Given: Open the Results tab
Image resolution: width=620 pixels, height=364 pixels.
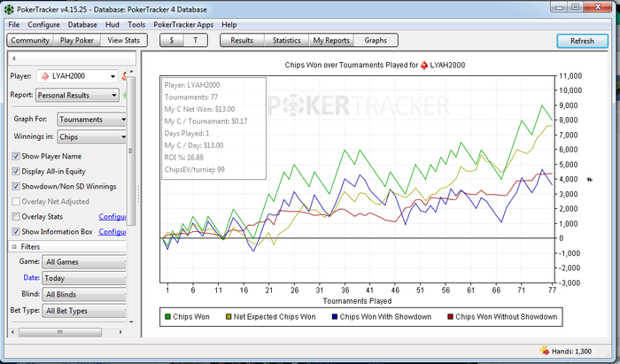Looking at the screenshot, I should 242,41.
